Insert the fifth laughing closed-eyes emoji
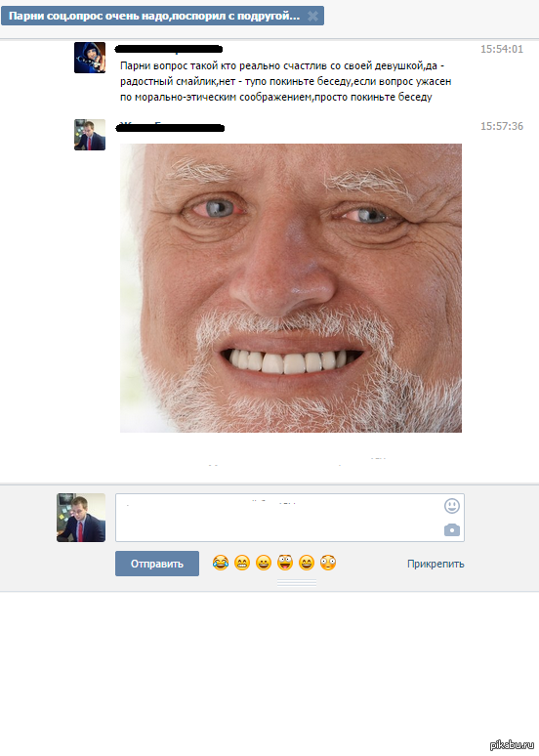The width and height of the screenshot is (539, 756). (307, 563)
